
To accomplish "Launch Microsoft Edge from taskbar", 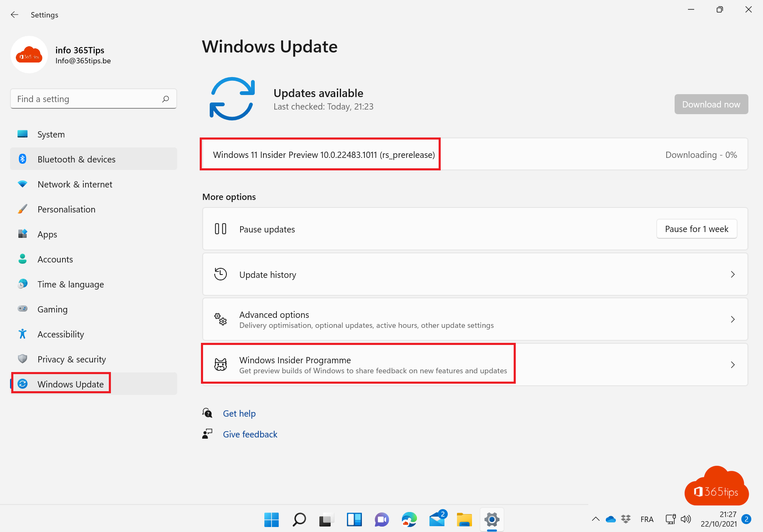I will [x=409, y=520].
